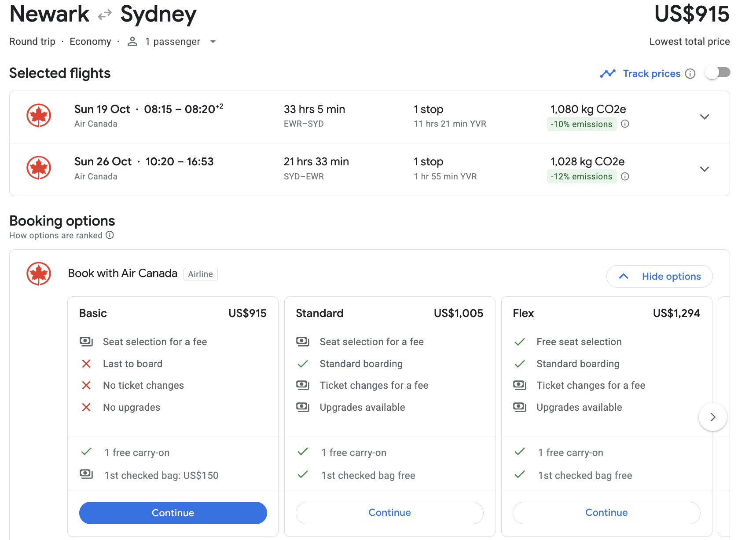Select the Basic fare title
Image resolution: width=756 pixels, height=540 pixels.
tap(93, 313)
